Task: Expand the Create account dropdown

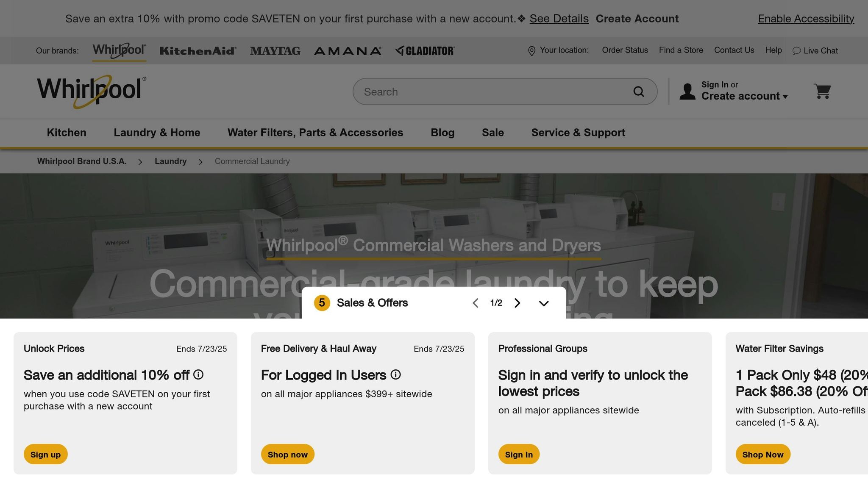Action: click(x=744, y=96)
